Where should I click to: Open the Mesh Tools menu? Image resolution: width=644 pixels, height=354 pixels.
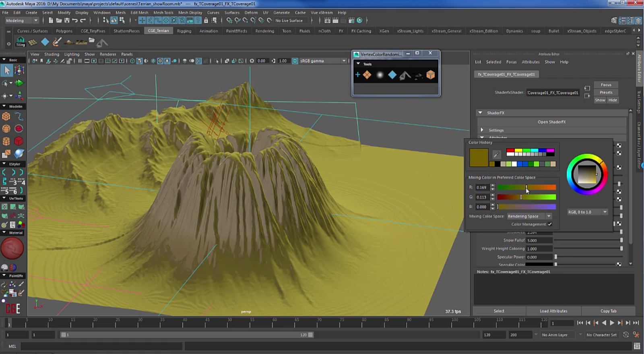click(163, 12)
